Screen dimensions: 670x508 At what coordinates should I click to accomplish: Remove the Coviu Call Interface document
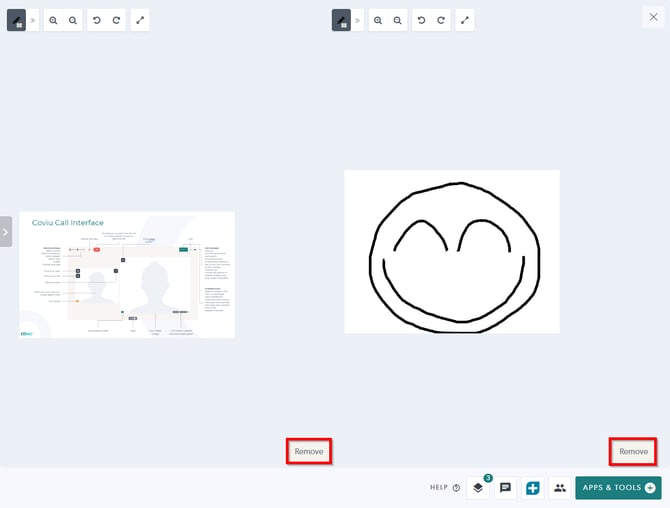(309, 451)
